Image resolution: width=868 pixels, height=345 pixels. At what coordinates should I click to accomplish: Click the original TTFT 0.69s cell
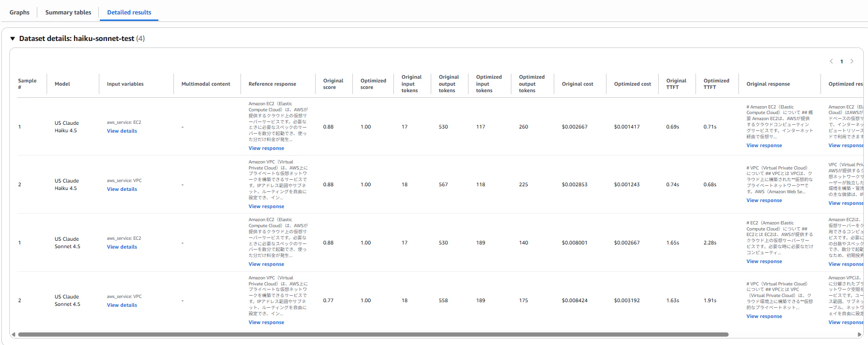pos(673,127)
